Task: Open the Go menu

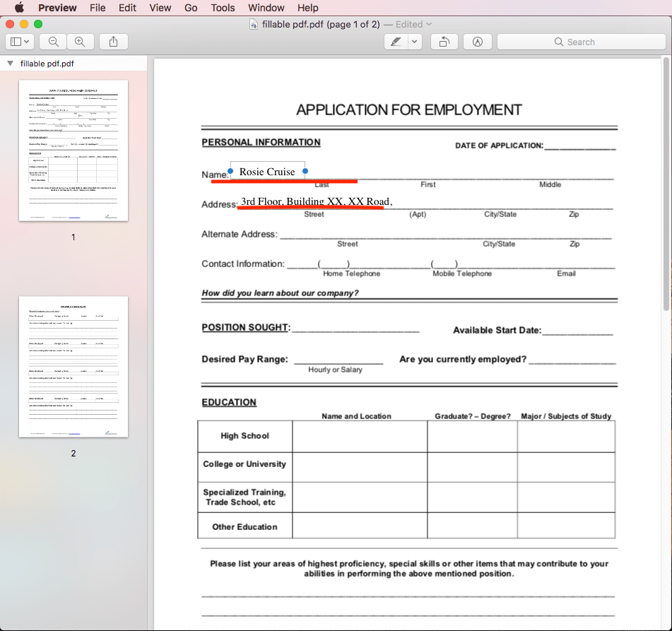Action: tap(190, 8)
